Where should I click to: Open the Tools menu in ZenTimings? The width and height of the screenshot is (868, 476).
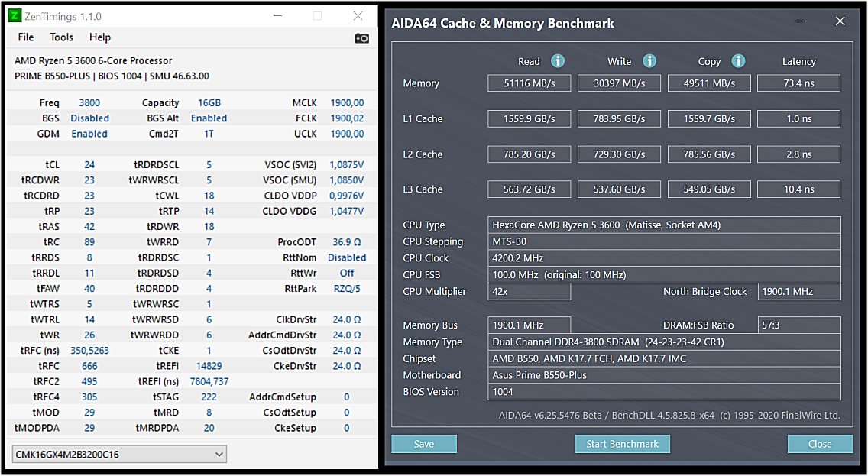(x=61, y=37)
